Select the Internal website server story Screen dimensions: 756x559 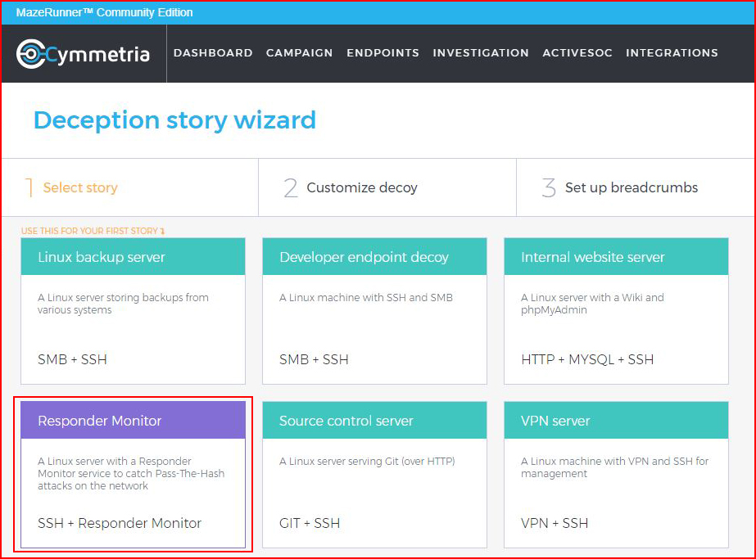point(616,311)
